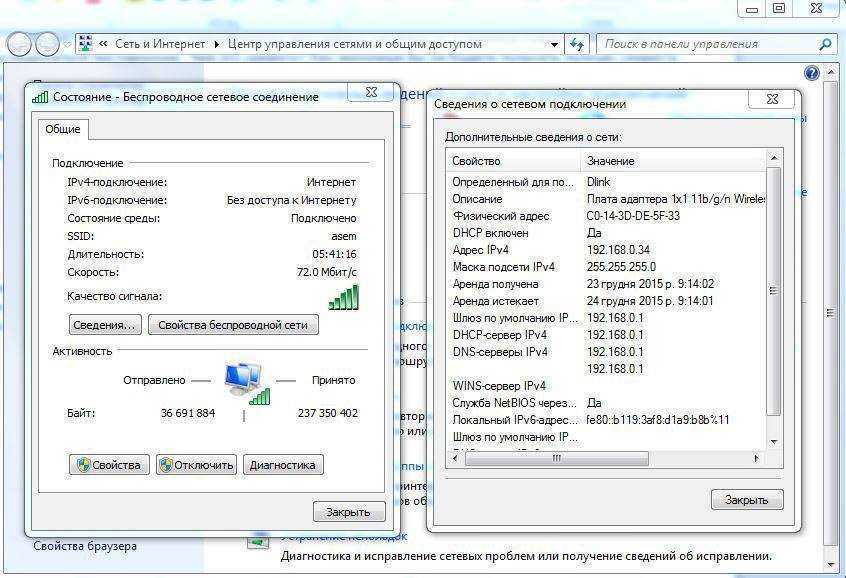The height and width of the screenshot is (578, 846).
Task: Open recent pages dropdown next to Forward button
Action: pos(67,44)
